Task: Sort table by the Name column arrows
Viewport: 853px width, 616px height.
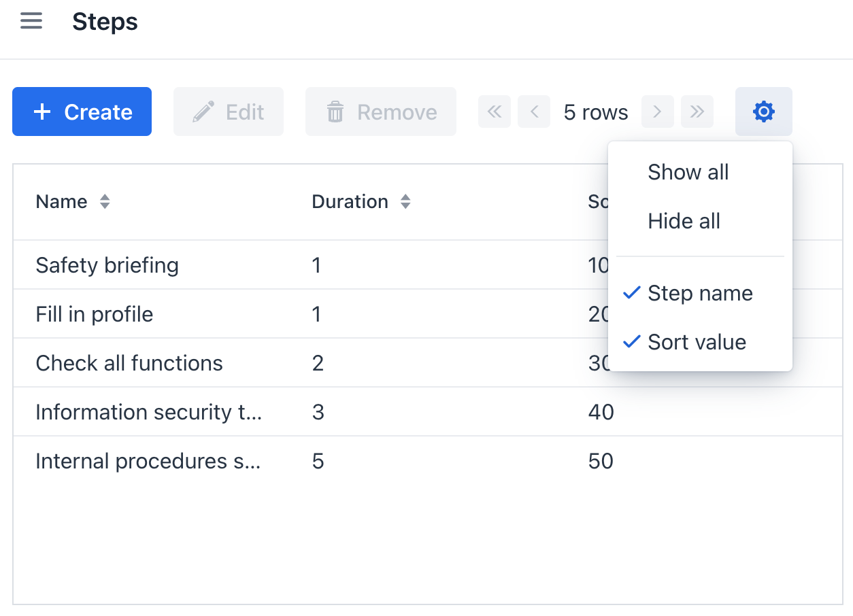Action: [104, 202]
